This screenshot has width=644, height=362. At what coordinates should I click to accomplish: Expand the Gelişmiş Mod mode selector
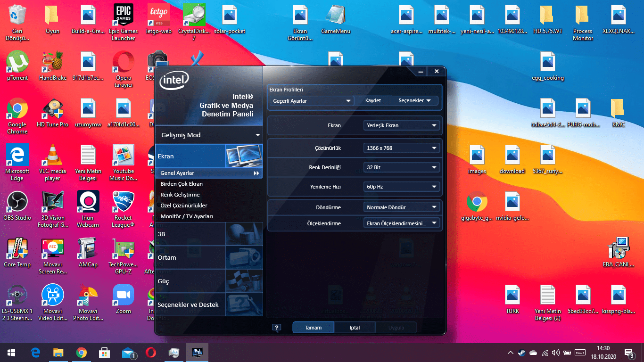coord(209,135)
